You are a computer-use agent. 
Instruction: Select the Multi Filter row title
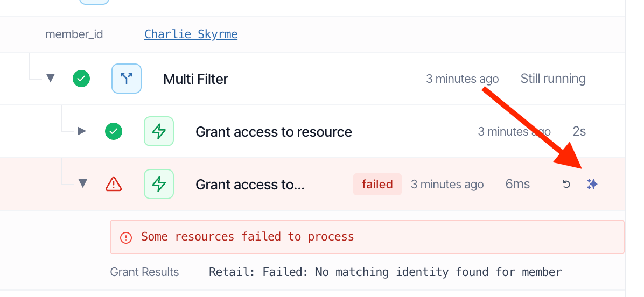click(195, 79)
